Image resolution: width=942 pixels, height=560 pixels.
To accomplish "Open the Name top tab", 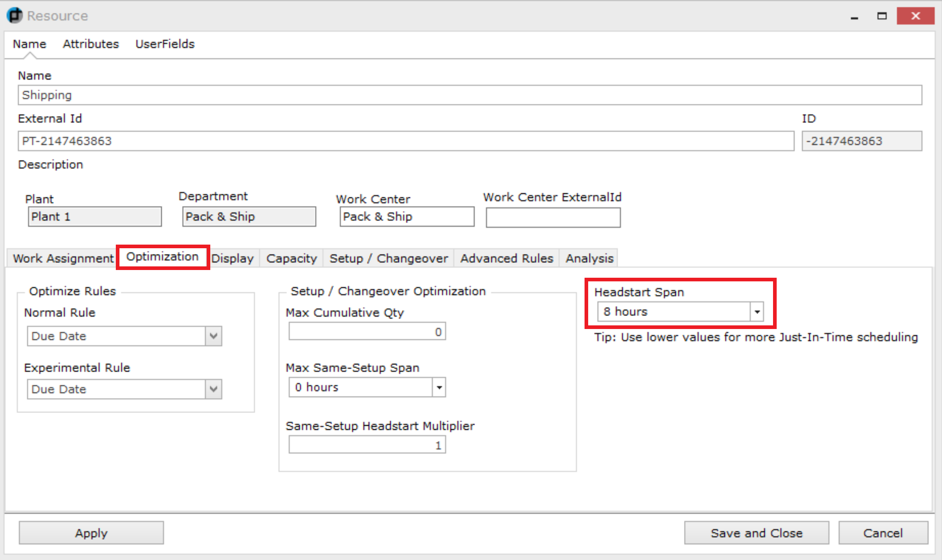I will click(30, 44).
